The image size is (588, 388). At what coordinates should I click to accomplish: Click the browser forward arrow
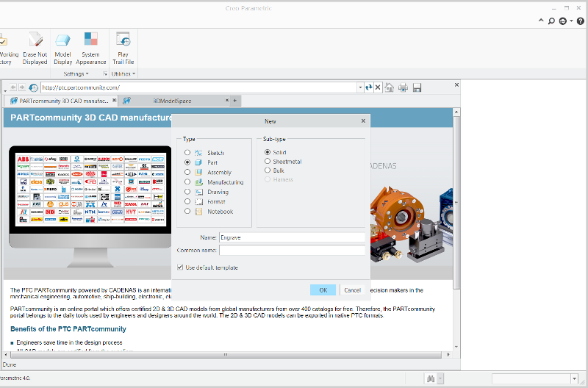pos(22,87)
